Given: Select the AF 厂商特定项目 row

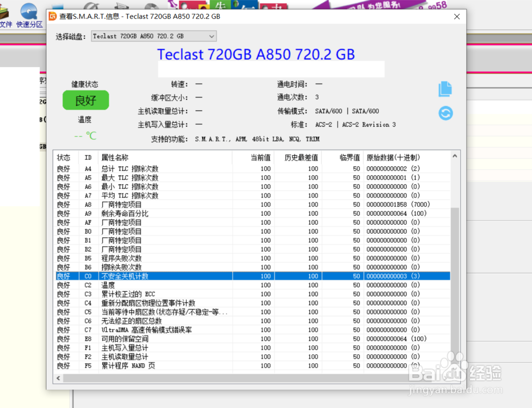Looking at the screenshot, I should pos(253,223).
